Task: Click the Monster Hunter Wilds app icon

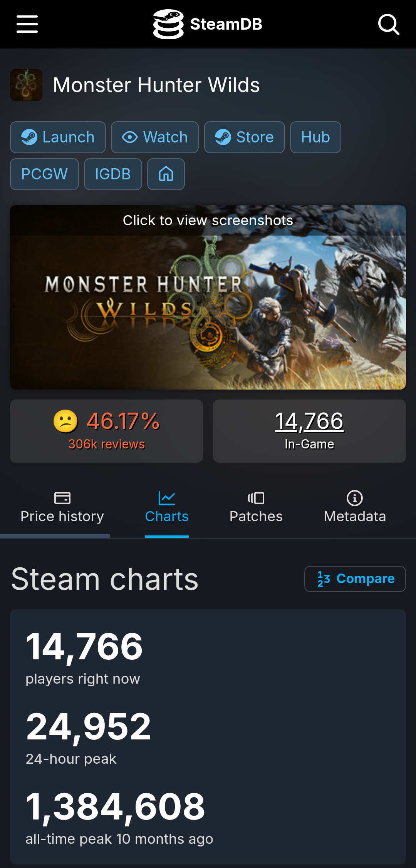Action: (x=26, y=85)
